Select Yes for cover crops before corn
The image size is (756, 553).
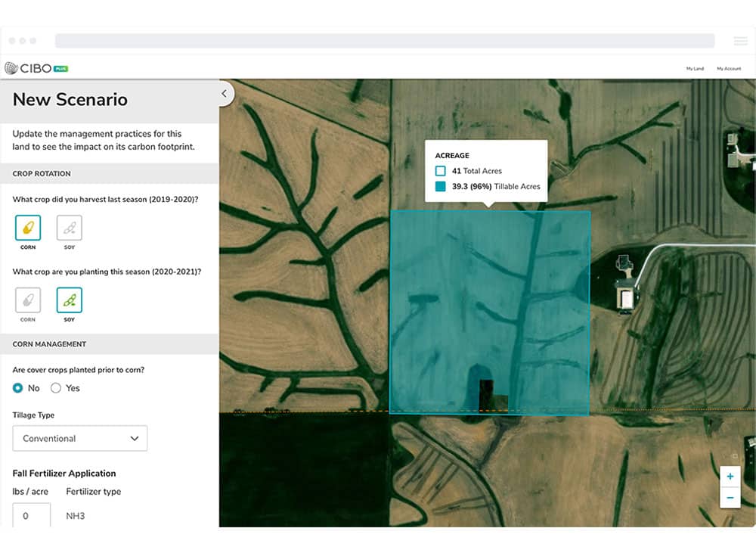coord(56,388)
